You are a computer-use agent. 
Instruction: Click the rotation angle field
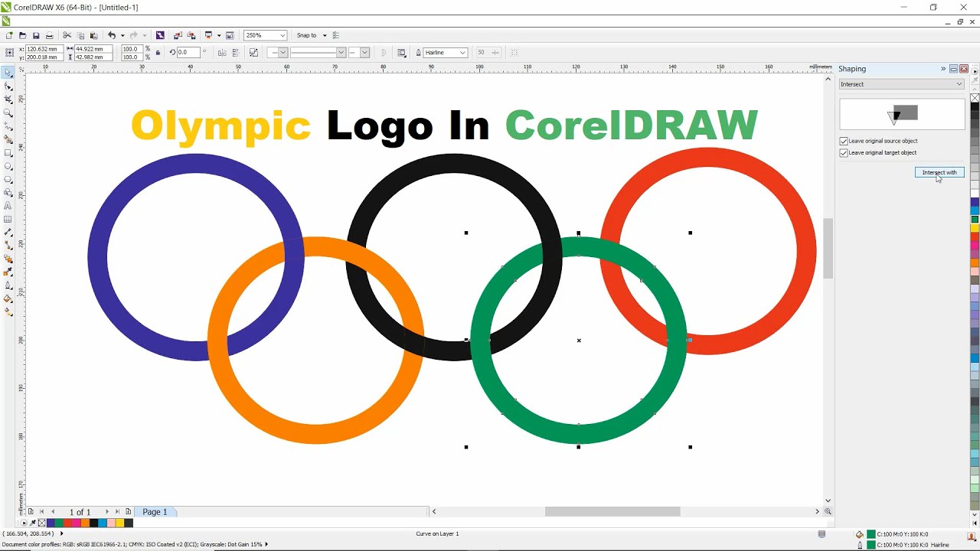point(188,53)
